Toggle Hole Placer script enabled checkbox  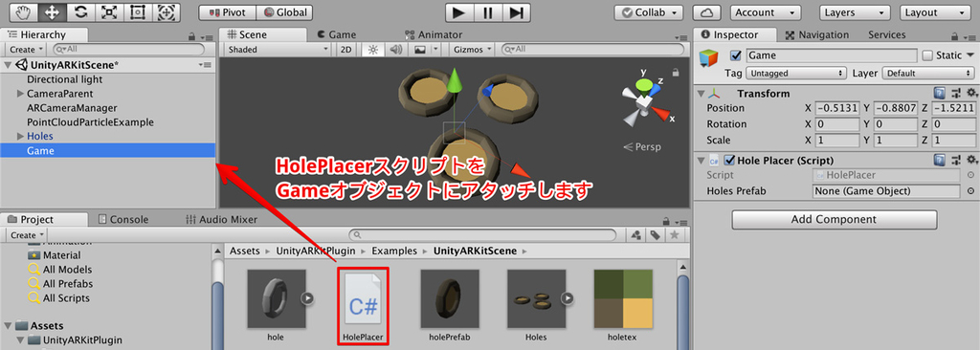pyautogui.click(x=728, y=161)
